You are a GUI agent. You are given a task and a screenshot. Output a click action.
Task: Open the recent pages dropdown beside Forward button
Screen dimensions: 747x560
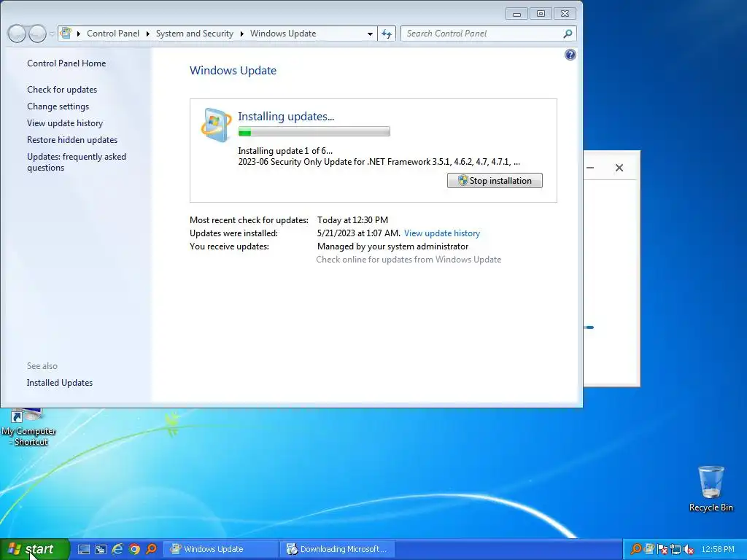pos(52,34)
